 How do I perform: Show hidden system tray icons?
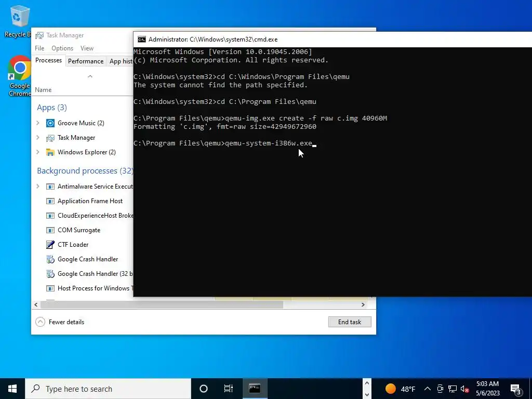[x=428, y=389]
